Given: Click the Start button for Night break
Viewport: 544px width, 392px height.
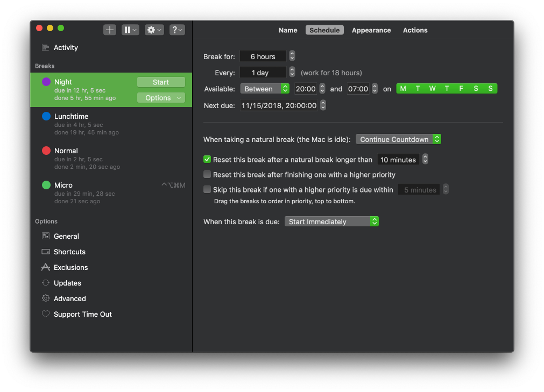Looking at the screenshot, I should coord(161,82).
